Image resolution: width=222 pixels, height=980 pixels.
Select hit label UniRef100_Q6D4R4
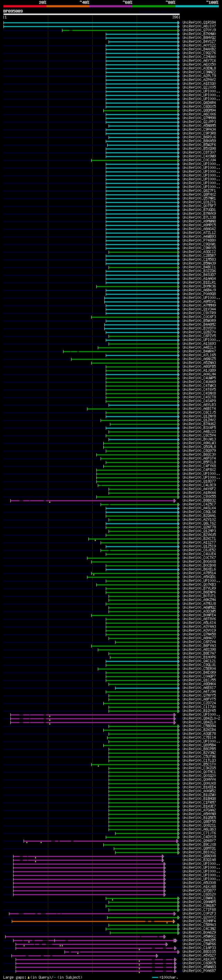click(199, 103)
